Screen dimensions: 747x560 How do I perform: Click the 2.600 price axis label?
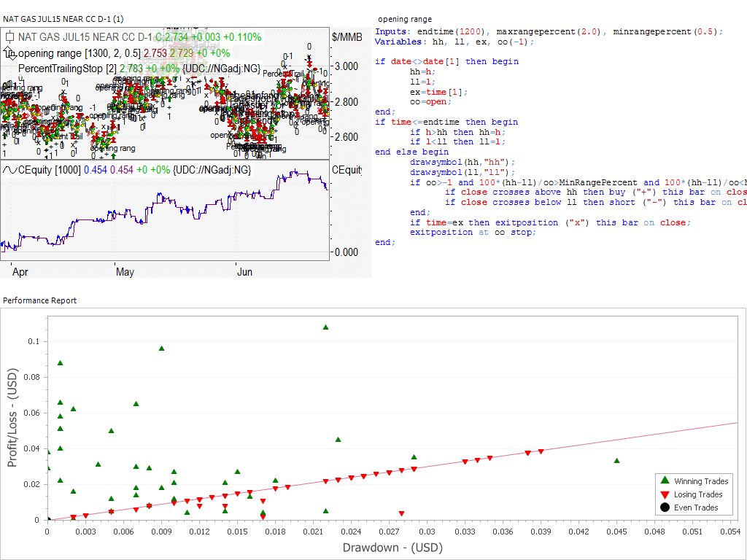tap(347, 137)
